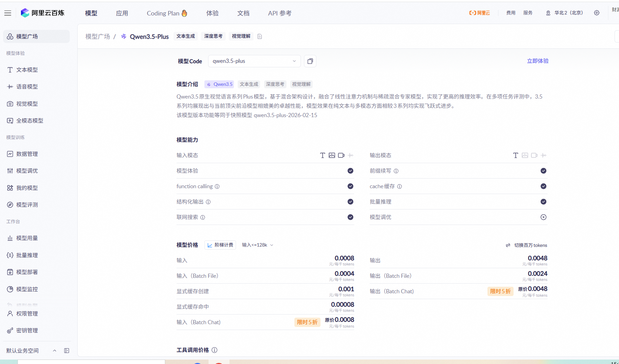Viewport: 619px width, 364px height.
Task: Click the 限时5折 badge for 输出（Batch Chat）
Action: pyautogui.click(x=500, y=291)
